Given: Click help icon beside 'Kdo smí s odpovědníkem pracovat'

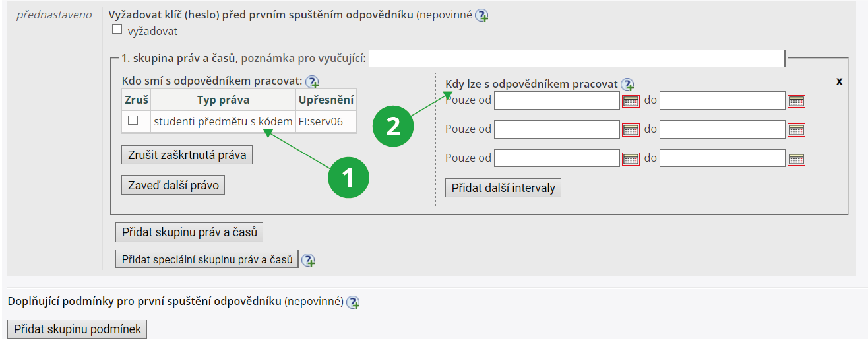Looking at the screenshot, I should [312, 81].
